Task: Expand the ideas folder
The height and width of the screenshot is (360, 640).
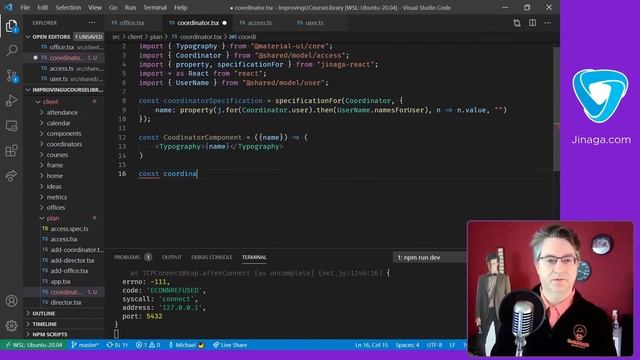Action: point(54,187)
